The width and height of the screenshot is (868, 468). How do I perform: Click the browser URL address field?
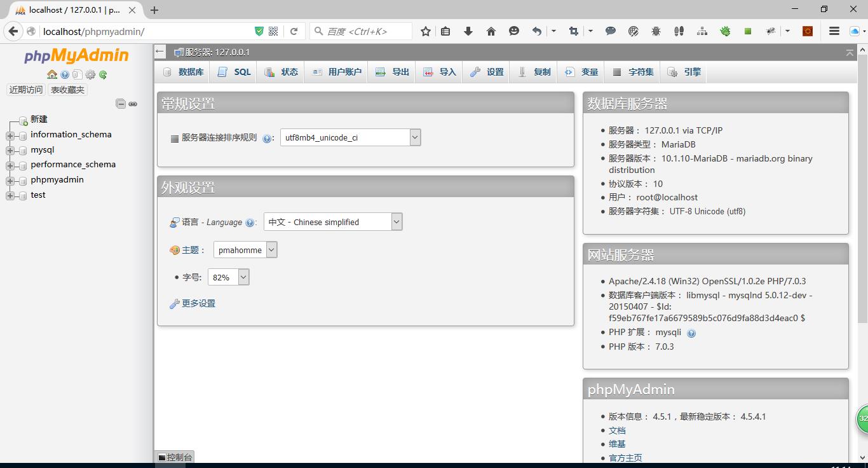(146, 31)
